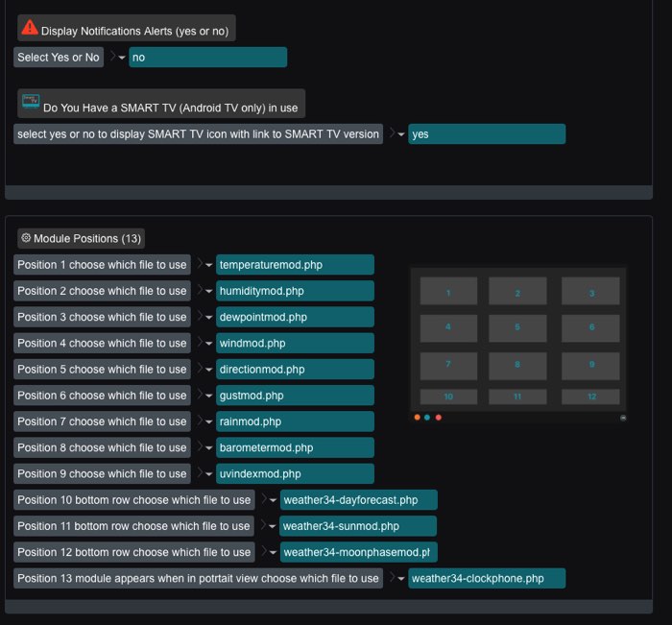Click layout preview bottom tile 12

coord(590,397)
